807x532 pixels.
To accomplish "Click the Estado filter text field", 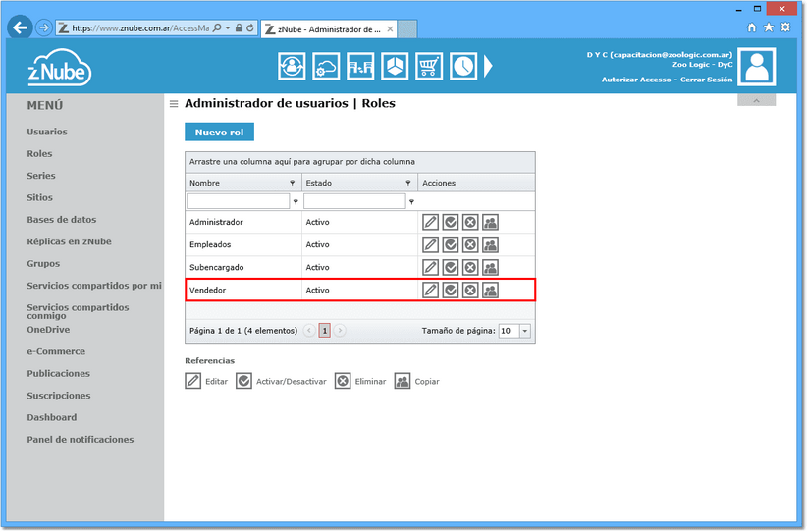I will [354, 201].
